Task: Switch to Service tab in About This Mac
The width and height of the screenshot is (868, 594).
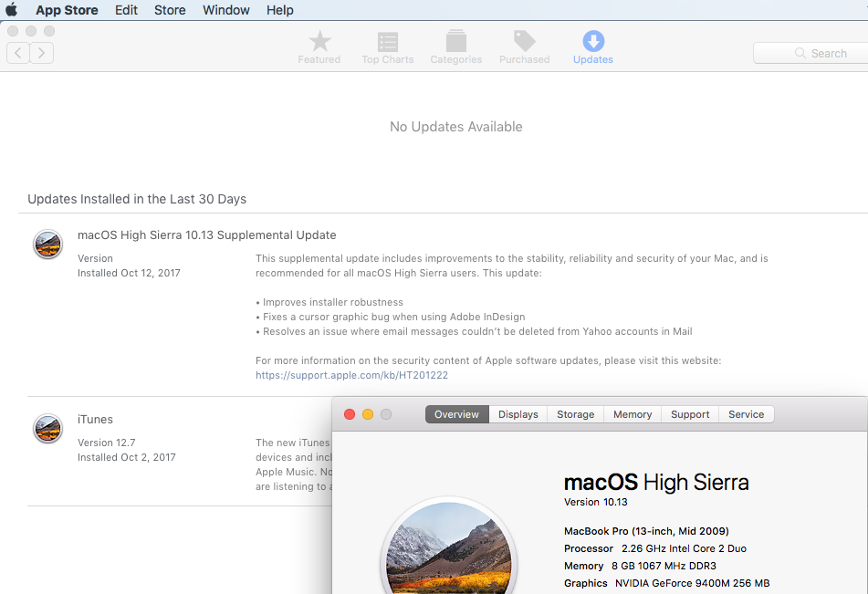Action: click(747, 414)
